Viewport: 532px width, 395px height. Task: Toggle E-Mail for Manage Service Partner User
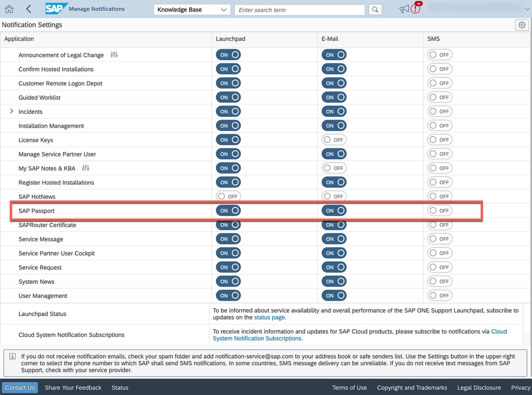tap(334, 154)
